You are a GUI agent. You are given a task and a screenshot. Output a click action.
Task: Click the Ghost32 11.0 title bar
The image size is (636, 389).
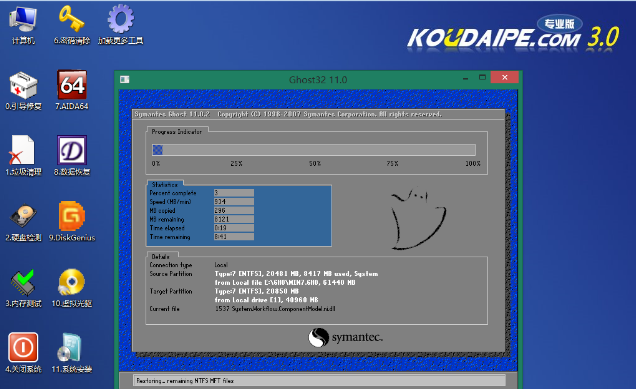[x=318, y=80]
